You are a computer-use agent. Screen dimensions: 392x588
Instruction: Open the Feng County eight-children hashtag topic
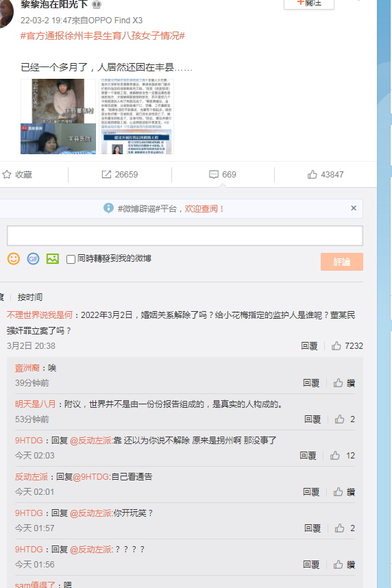pos(103,36)
